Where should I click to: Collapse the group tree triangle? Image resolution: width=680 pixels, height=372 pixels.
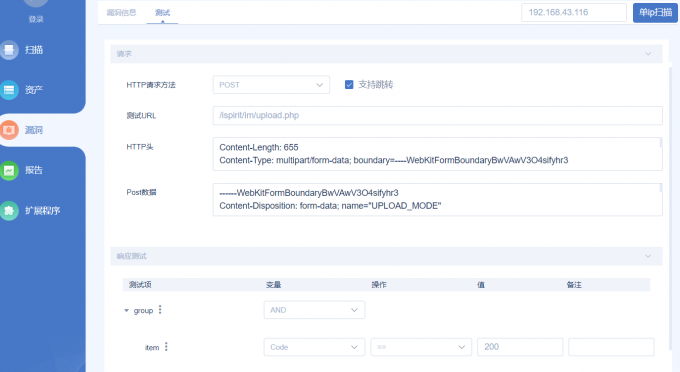coord(126,310)
